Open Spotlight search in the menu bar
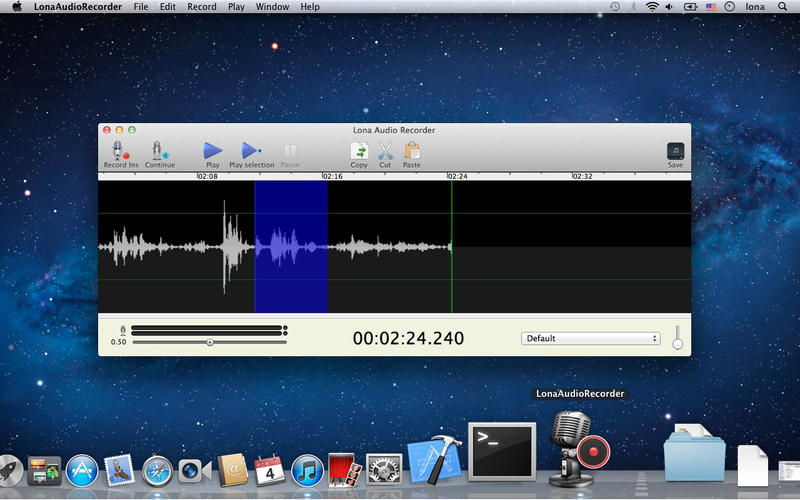The image size is (800, 500). (x=781, y=7)
